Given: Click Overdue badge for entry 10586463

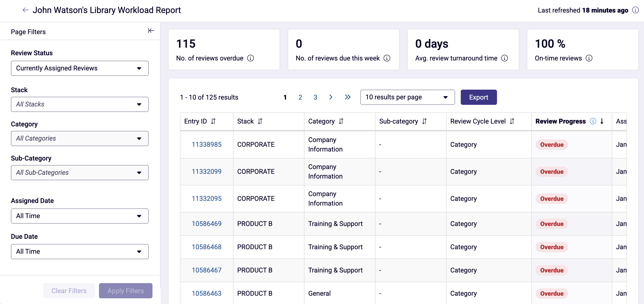Looking at the screenshot, I should click(552, 294).
